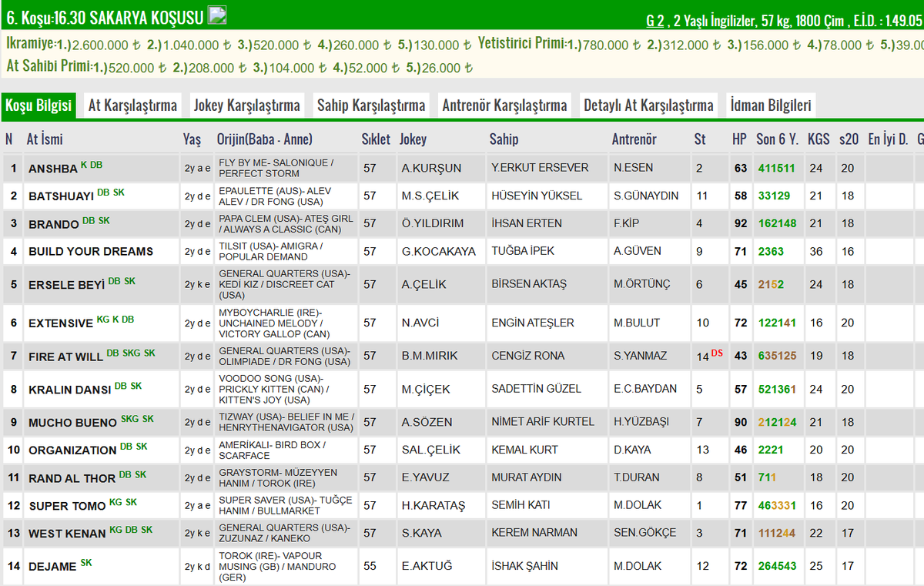The width and height of the screenshot is (924, 586).
Task: Click trainer H.YÜZBAŞI
Action: [x=642, y=422]
